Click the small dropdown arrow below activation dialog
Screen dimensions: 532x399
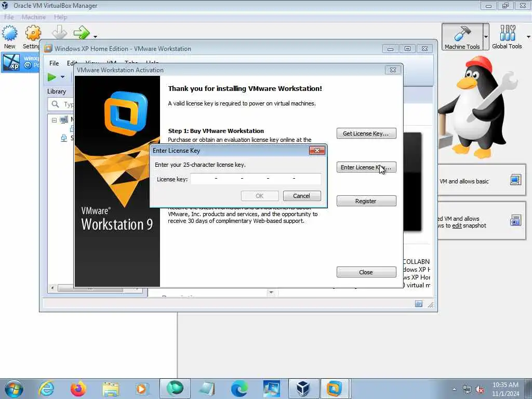[x=271, y=292]
